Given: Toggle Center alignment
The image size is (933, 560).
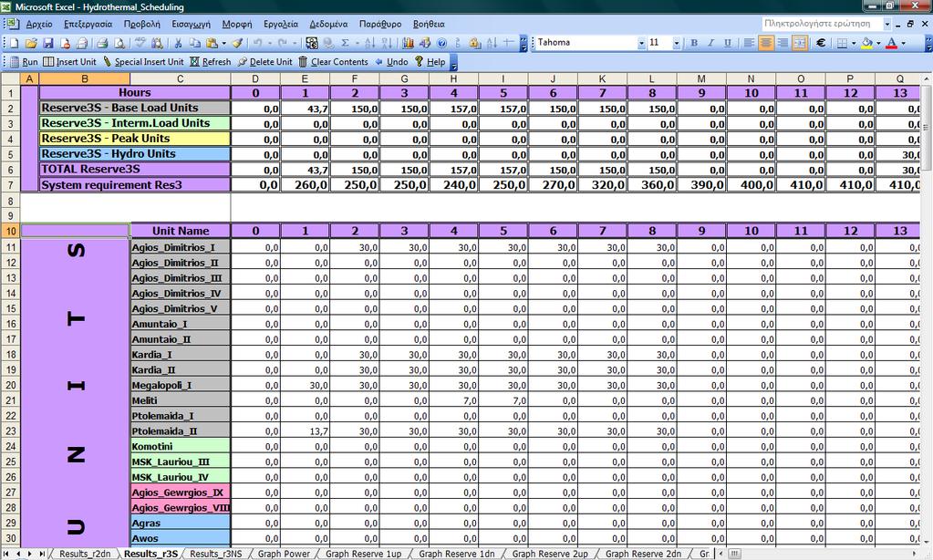Looking at the screenshot, I should coord(766,43).
